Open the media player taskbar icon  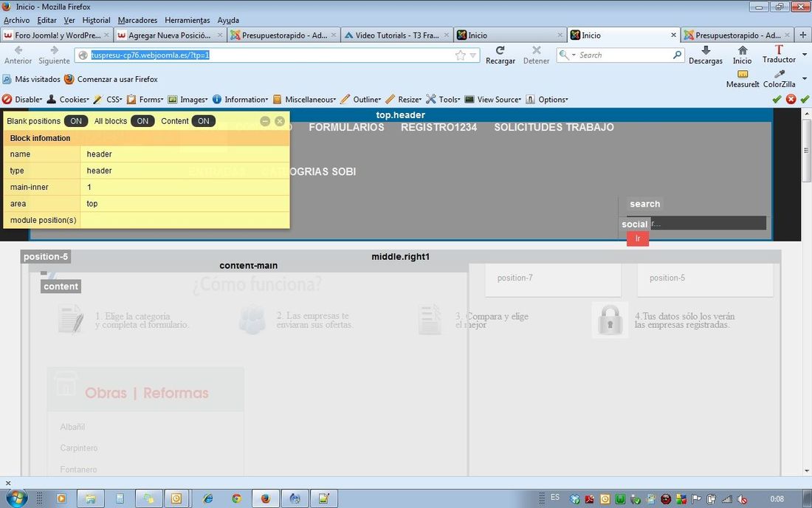click(61, 498)
